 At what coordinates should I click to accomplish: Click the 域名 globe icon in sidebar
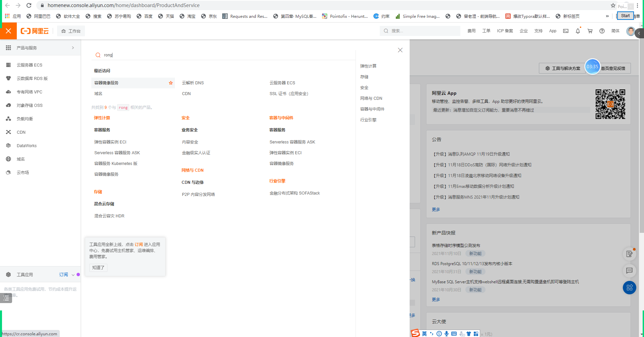(x=8, y=159)
